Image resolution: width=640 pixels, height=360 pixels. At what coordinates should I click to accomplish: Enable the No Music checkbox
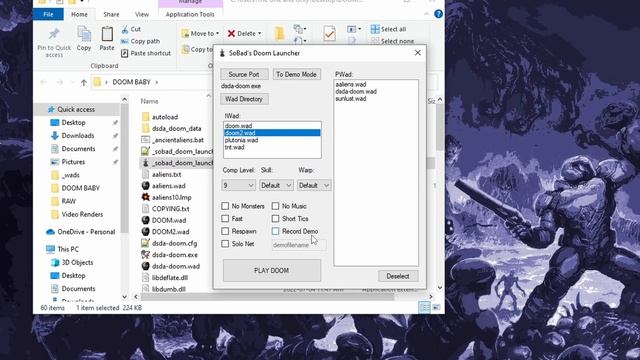point(276,206)
